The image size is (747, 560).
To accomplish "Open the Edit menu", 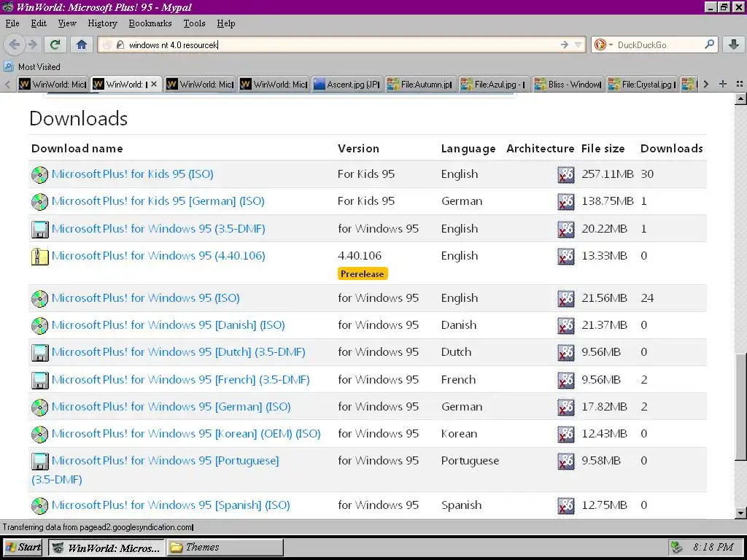I will tap(39, 23).
